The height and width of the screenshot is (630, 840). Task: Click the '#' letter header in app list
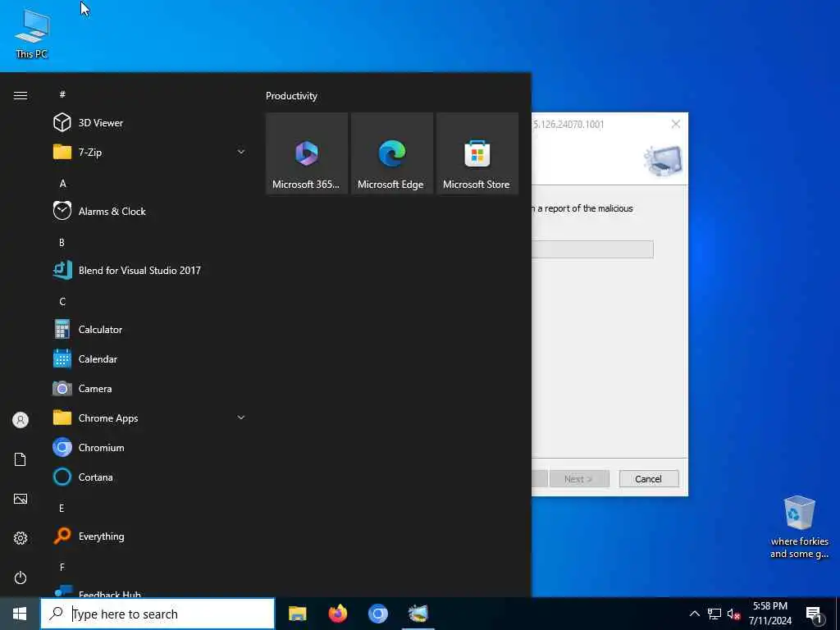(x=62, y=94)
